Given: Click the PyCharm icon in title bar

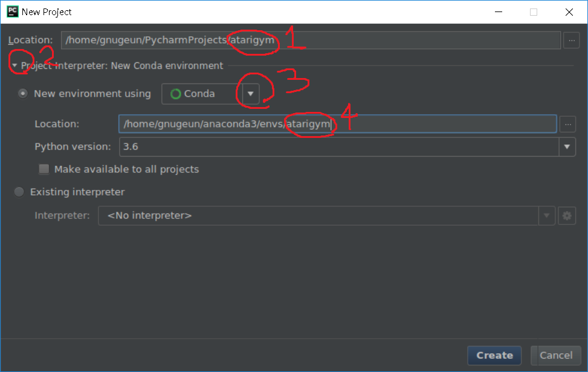Looking at the screenshot, I should coord(12,11).
